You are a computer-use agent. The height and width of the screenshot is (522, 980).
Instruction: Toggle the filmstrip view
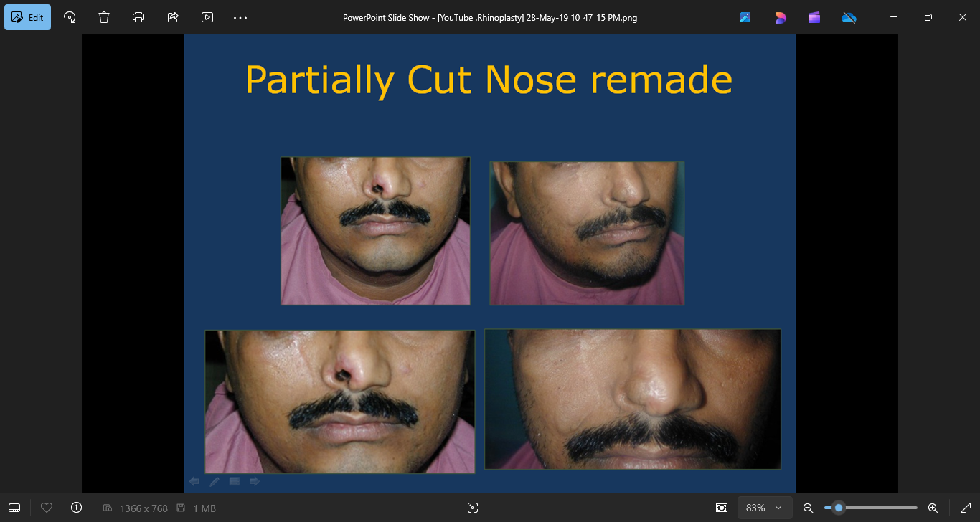(x=14, y=508)
